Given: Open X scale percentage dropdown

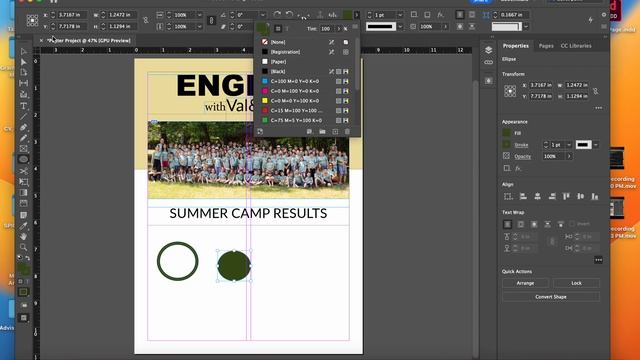Looking at the screenshot, I should (x=199, y=15).
